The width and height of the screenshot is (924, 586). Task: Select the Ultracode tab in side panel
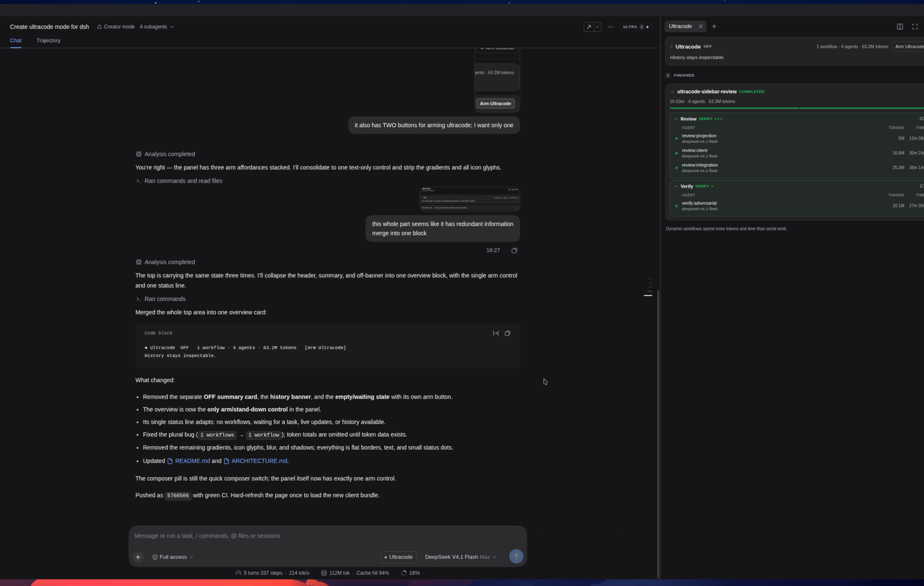(x=680, y=27)
